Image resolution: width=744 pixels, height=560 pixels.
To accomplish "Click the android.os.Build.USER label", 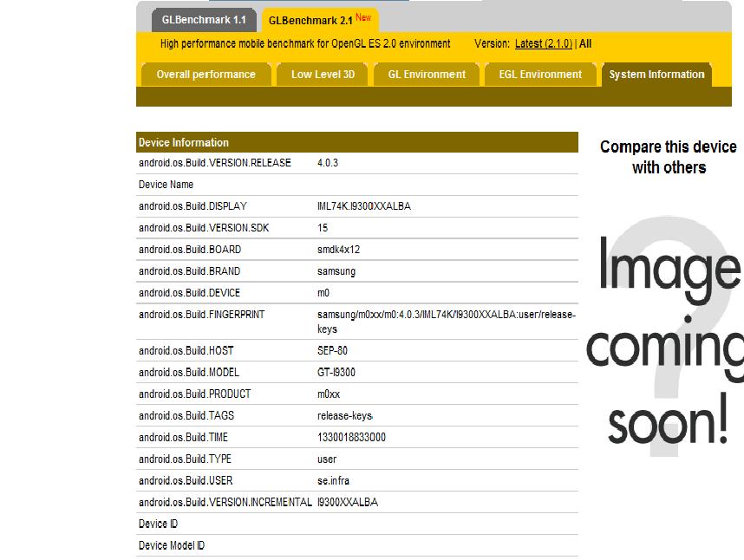I will point(186,481).
